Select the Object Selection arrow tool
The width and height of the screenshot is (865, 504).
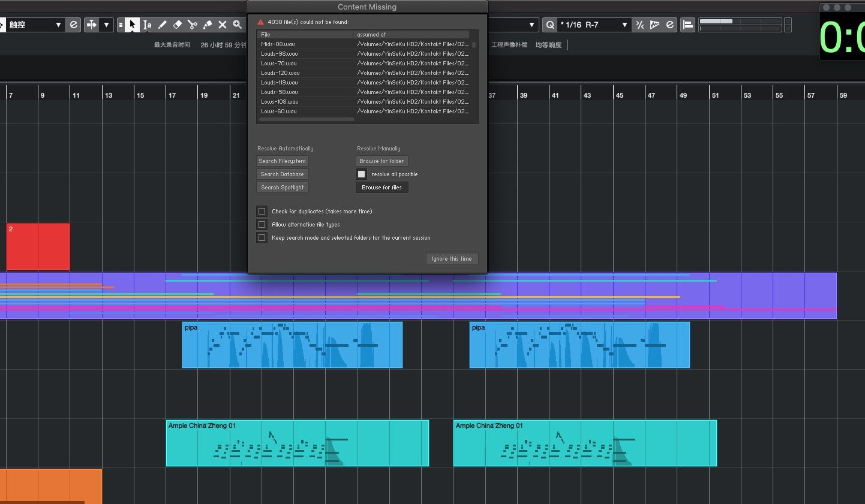point(132,25)
